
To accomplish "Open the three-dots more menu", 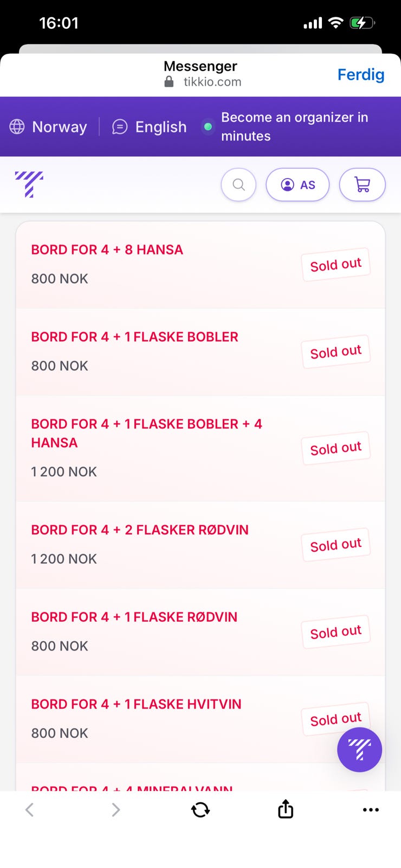I will 371,809.
